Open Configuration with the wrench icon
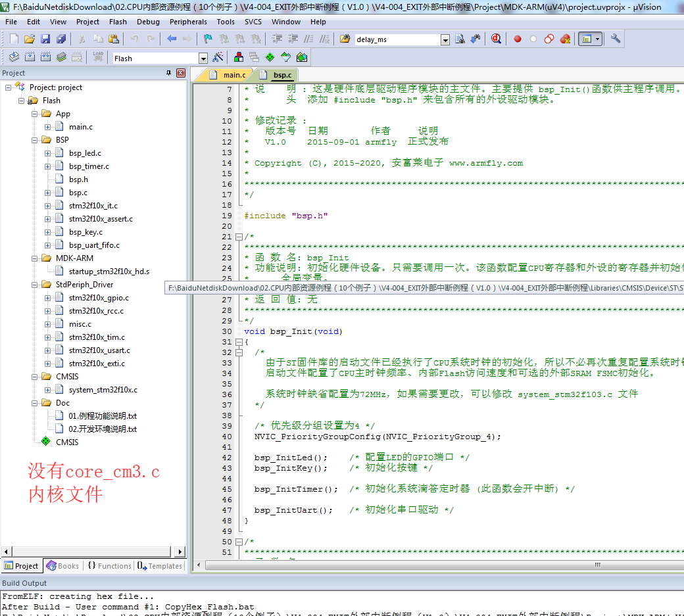Screen dimensions: 684x616 click(x=616, y=39)
